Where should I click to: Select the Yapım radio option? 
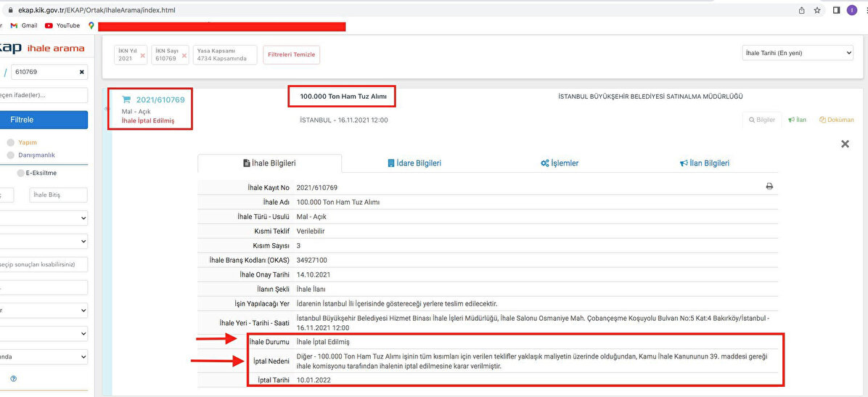point(11,142)
